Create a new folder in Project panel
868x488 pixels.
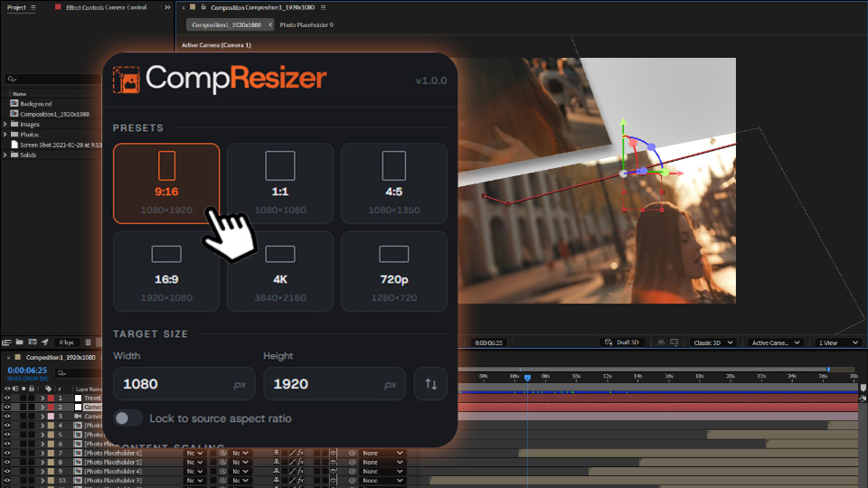click(x=19, y=342)
